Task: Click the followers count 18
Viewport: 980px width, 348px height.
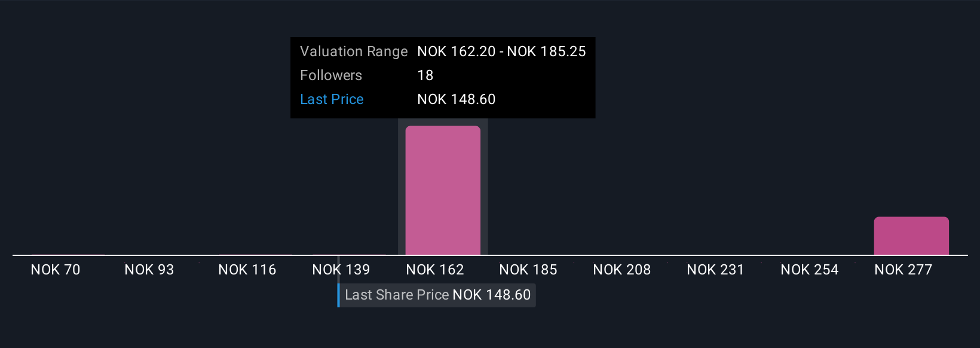Action: tap(425, 75)
